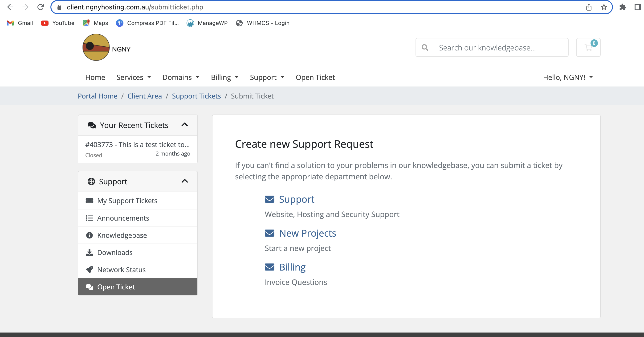This screenshot has width=644, height=337.
Task: Choose the New Projects department link
Action: (307, 233)
